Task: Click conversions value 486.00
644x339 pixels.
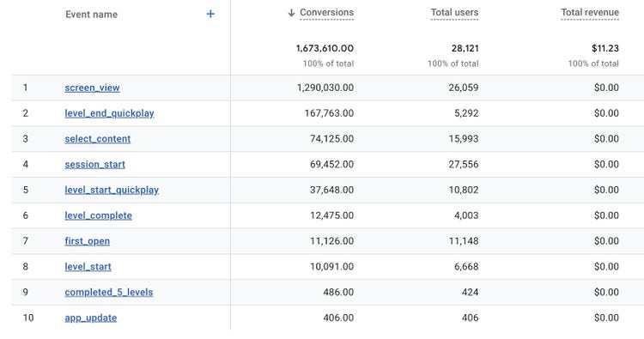Action: [x=338, y=292]
